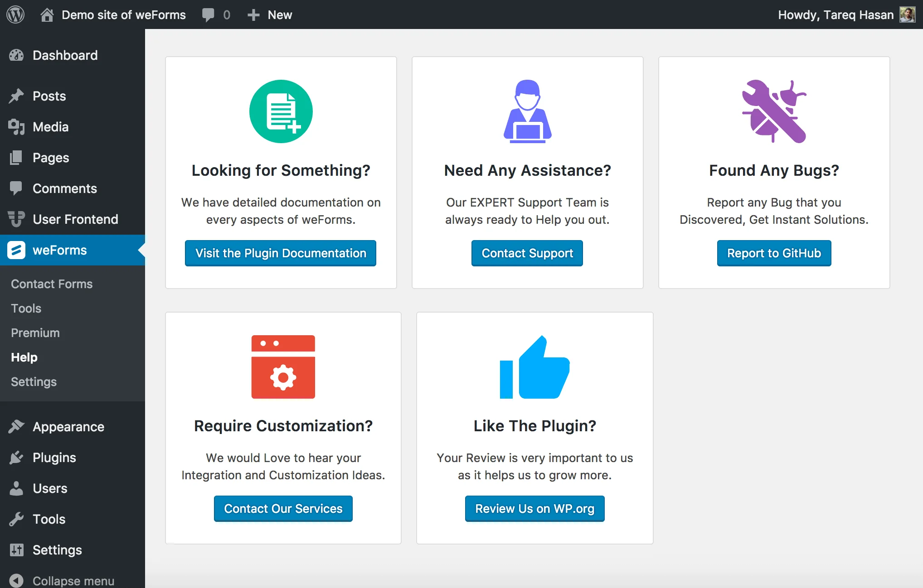Click Visit the Plugin Documentation
The image size is (923, 588).
(280, 253)
